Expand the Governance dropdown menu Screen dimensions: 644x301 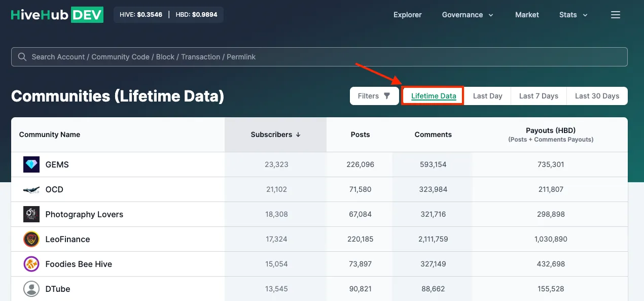coord(468,15)
